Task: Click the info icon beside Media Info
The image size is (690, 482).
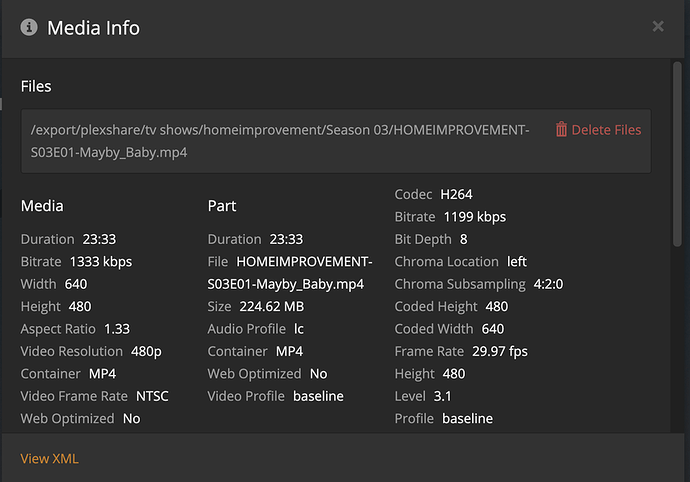Action: (29, 27)
